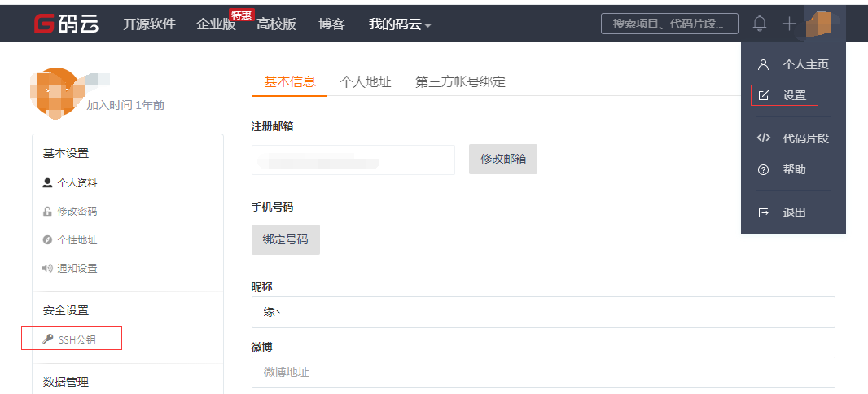Switch to the 个人地址 tab
Viewport: 868px width, 394px height.
366,81
